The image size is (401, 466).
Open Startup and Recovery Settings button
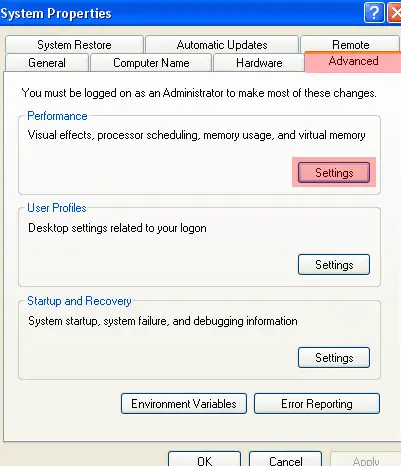[334, 358]
